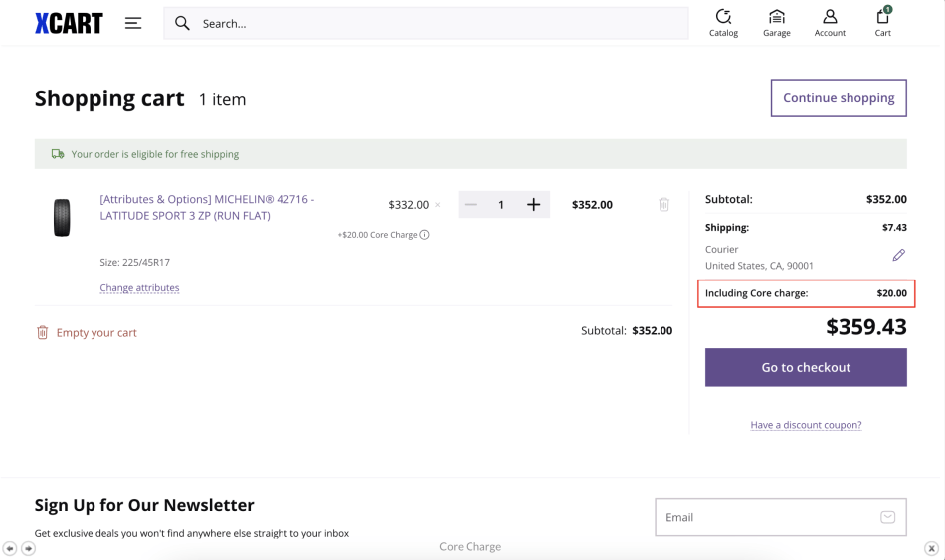945x560 pixels.
Task: Click the Core Charge info icon
Action: [x=425, y=235]
